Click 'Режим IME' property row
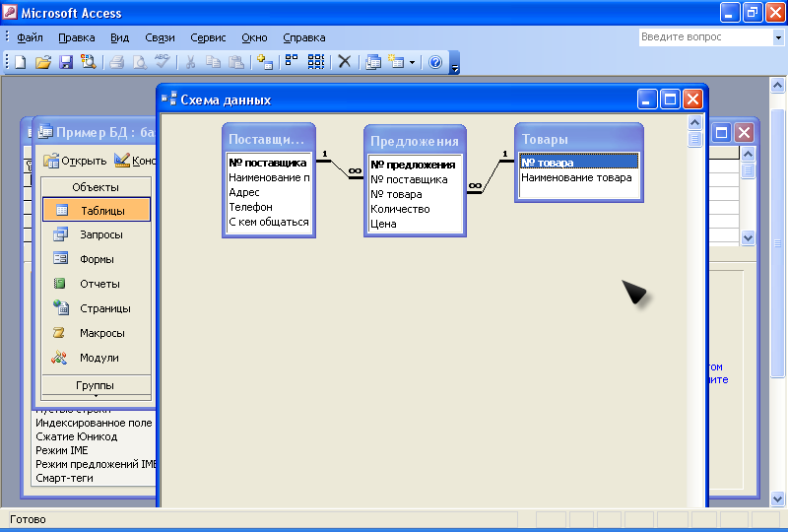This screenshot has height=532, width=788. click(x=94, y=450)
